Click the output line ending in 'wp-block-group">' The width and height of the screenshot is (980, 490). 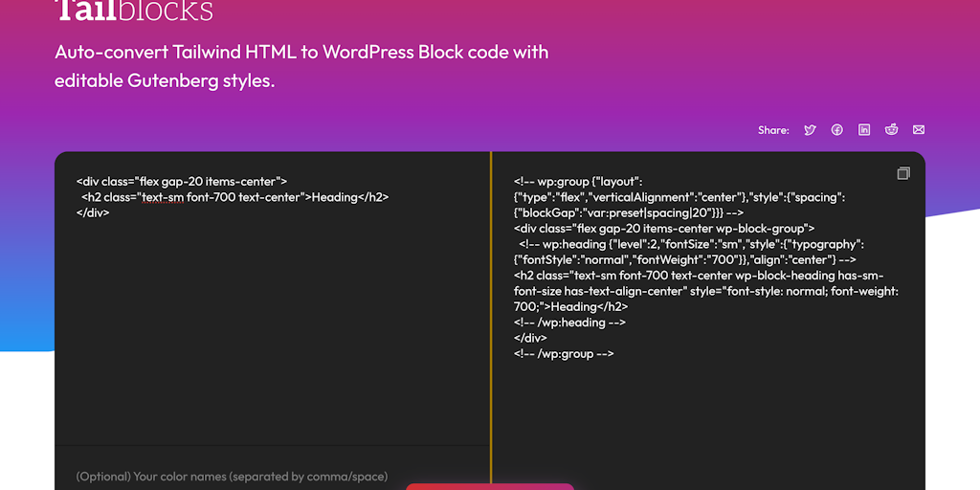(664, 229)
